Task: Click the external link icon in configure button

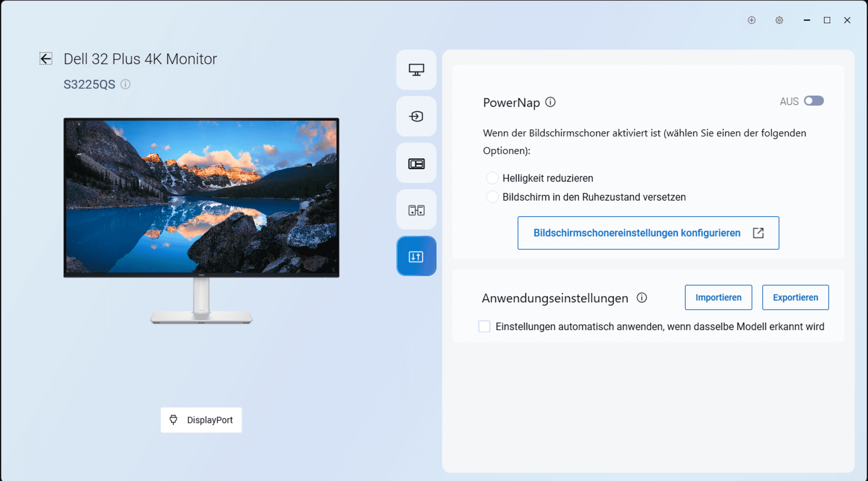Action: tap(758, 233)
